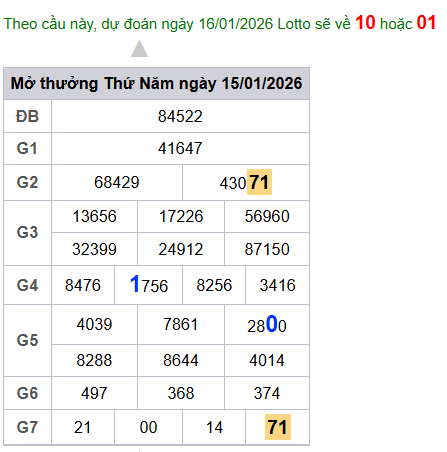
Task: Click the ĐB row label
Action: point(27,117)
